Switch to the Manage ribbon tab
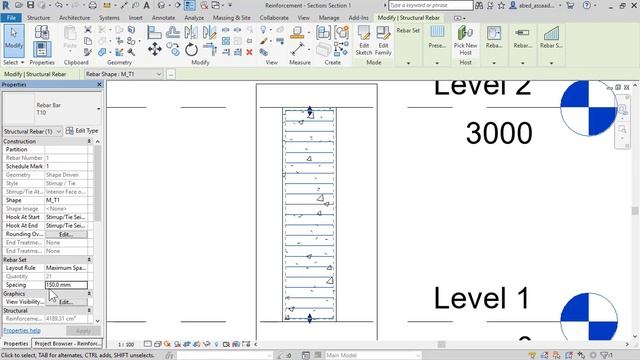Screen dimensions: 640x360 point(329,18)
